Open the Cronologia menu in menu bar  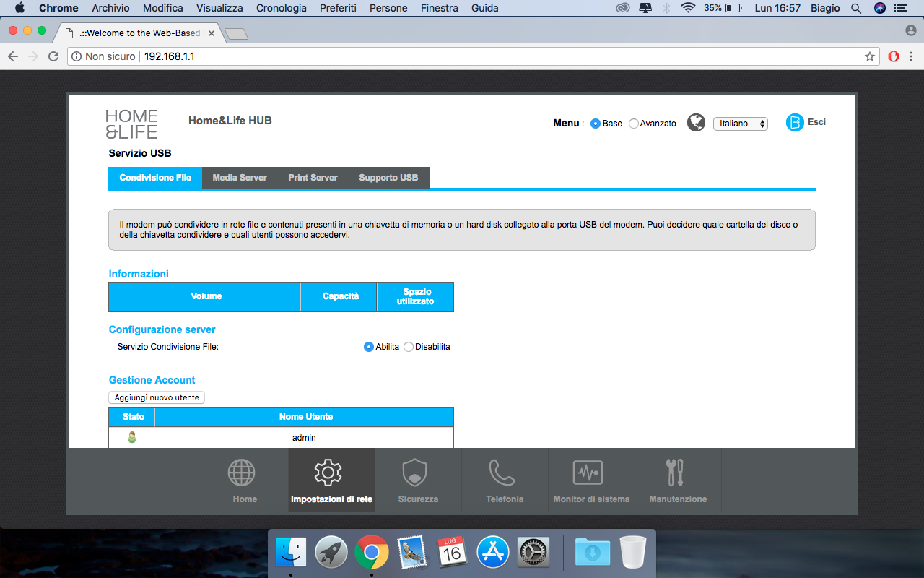point(280,8)
